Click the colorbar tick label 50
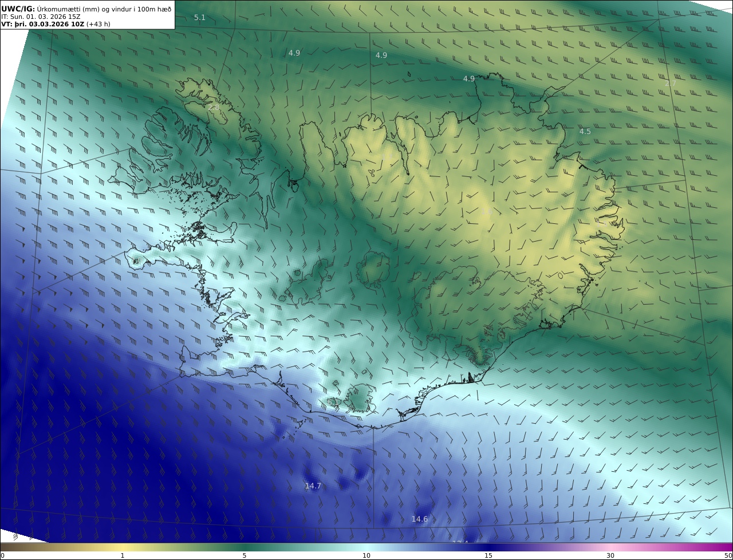The image size is (733, 560). [728, 555]
